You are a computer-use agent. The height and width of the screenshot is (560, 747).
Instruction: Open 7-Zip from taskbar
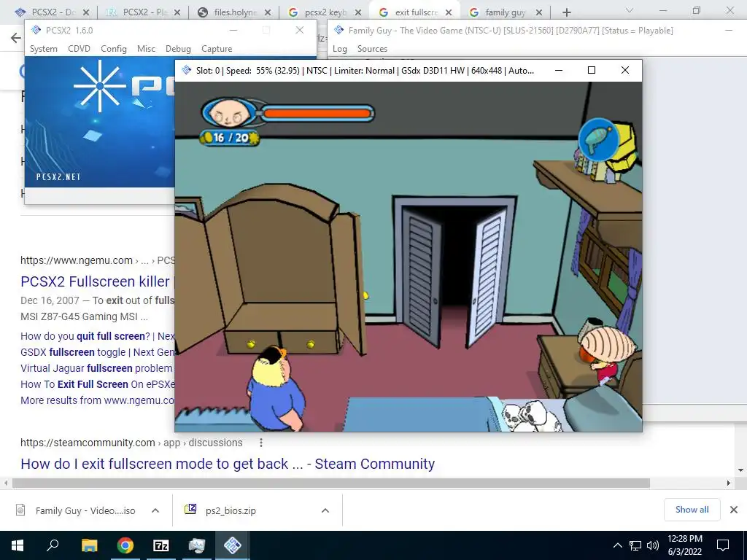point(161,545)
